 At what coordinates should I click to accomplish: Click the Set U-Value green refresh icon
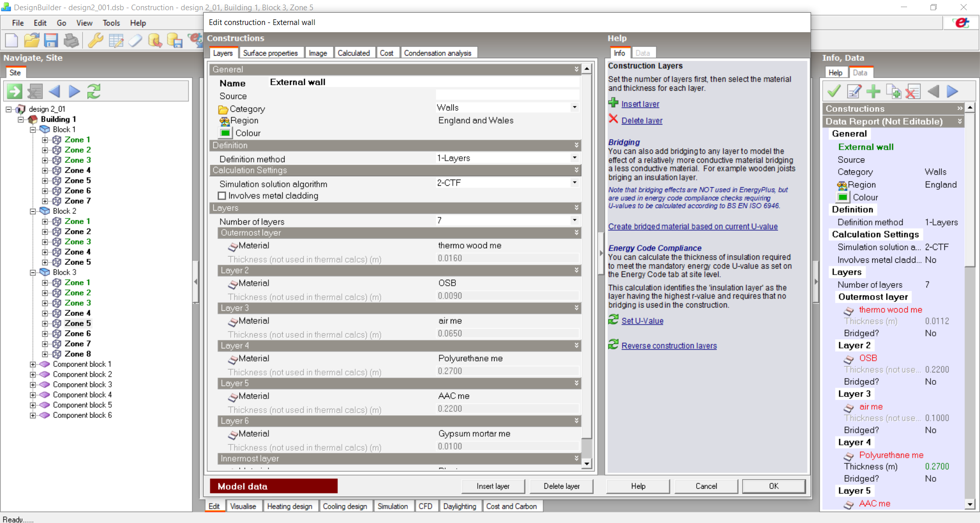pos(614,319)
